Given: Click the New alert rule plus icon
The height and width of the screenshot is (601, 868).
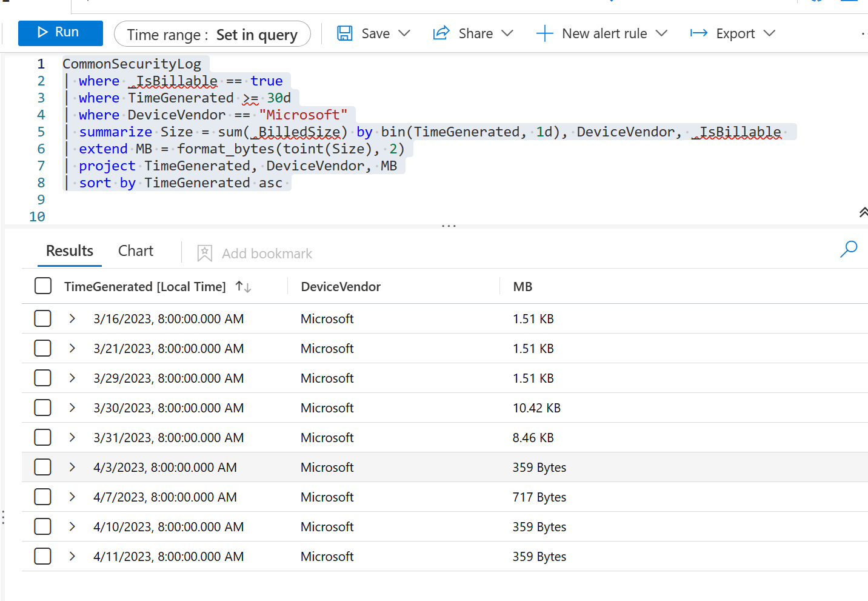Looking at the screenshot, I should coord(545,33).
